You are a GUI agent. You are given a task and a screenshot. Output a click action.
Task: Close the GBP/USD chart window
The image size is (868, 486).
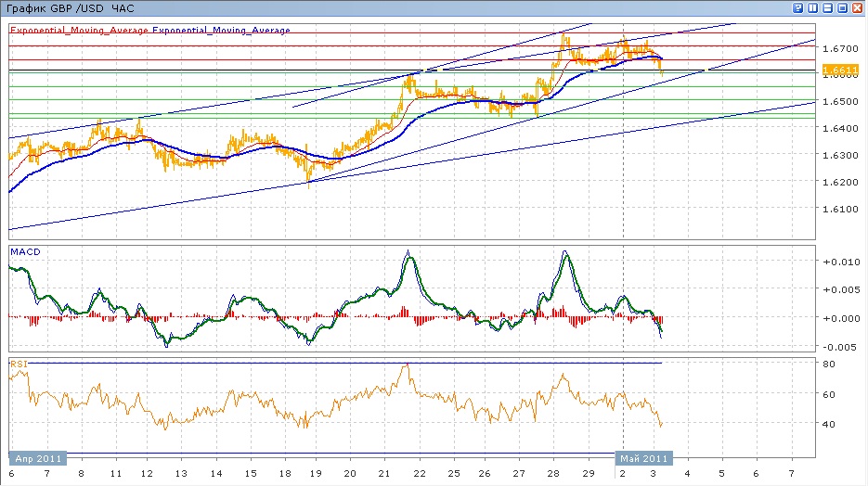pyautogui.click(x=857, y=7)
